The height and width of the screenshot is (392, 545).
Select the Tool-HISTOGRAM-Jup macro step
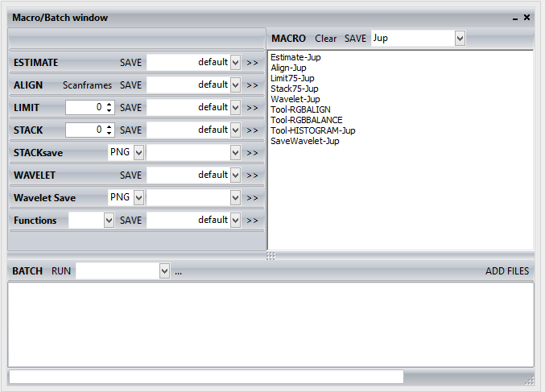[x=313, y=130]
